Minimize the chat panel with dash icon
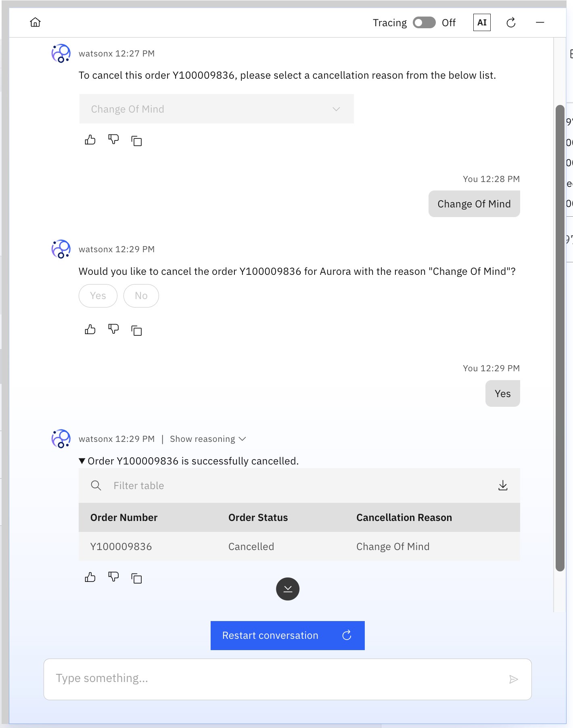573x728 pixels. 540,23
